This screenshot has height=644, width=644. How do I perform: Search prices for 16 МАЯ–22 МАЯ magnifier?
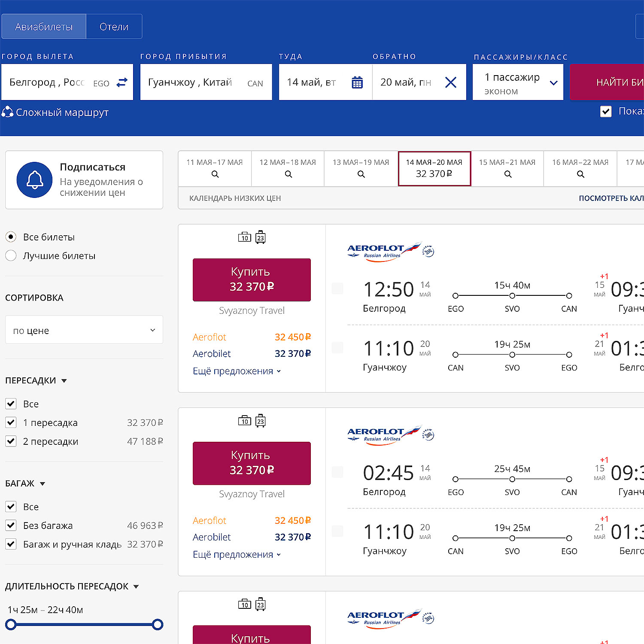[x=581, y=174]
